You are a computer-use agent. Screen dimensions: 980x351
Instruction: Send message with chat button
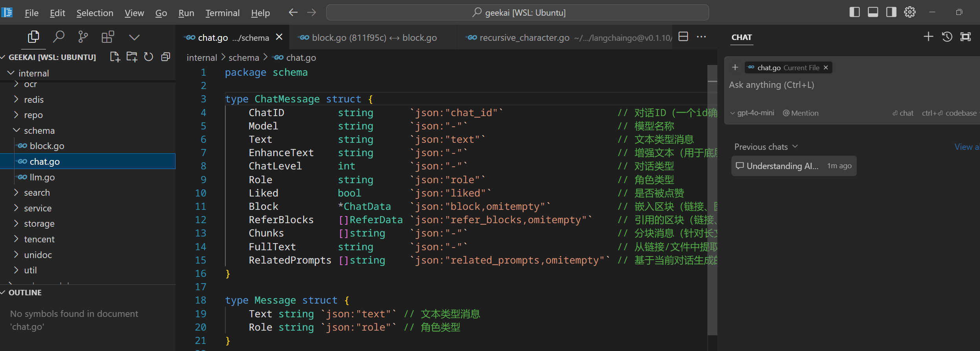point(903,113)
